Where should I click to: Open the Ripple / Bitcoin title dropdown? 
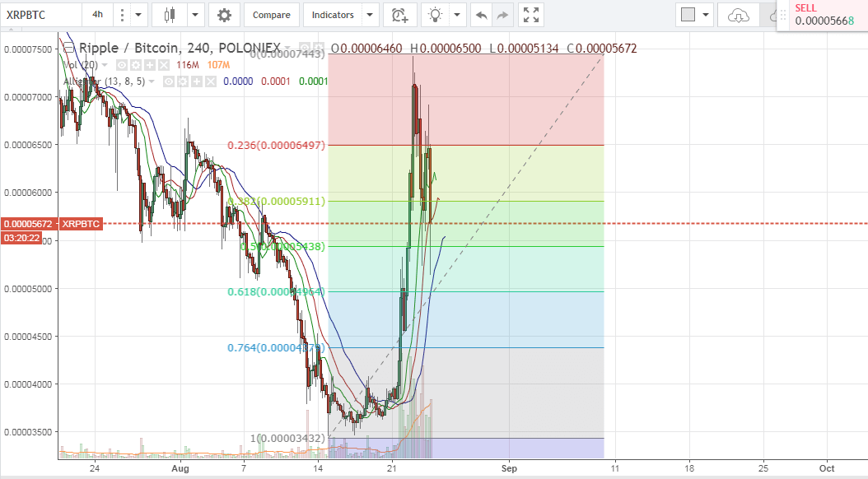click(287, 48)
